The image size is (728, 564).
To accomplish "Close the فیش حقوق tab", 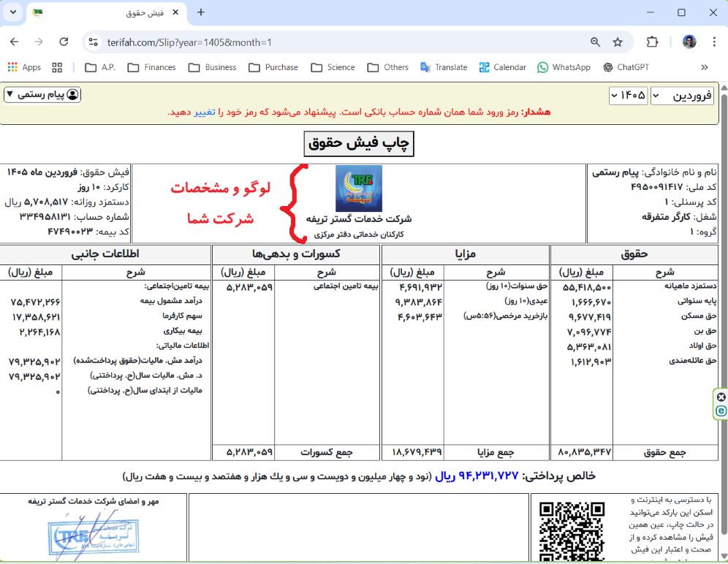I will [x=175, y=12].
